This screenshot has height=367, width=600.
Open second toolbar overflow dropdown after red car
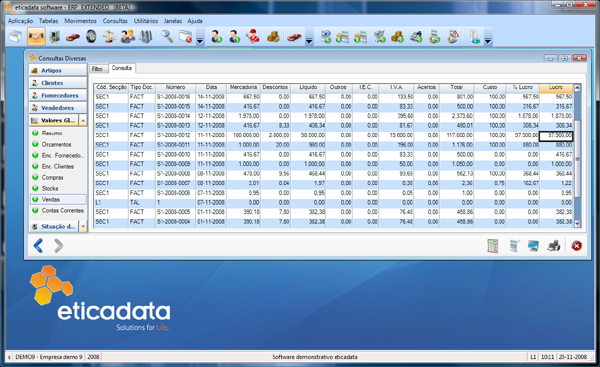[309, 41]
